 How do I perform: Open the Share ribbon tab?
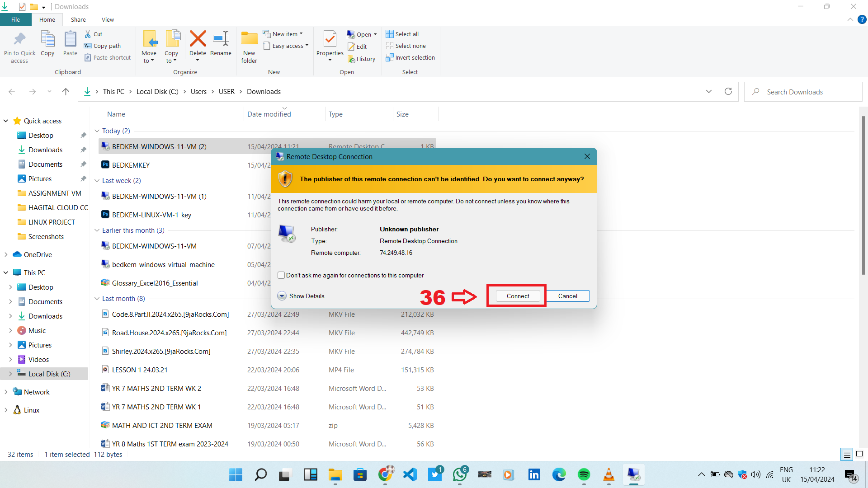(78, 19)
